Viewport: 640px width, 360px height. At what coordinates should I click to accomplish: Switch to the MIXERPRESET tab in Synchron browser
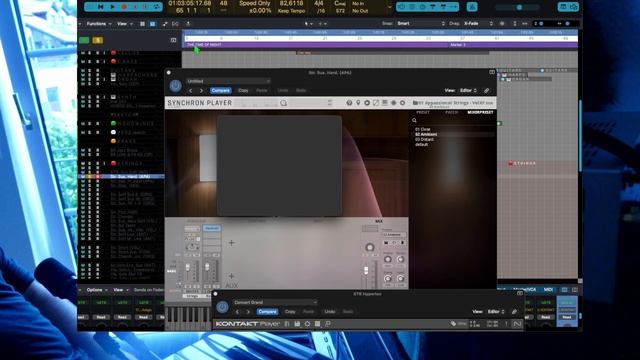[x=480, y=112]
